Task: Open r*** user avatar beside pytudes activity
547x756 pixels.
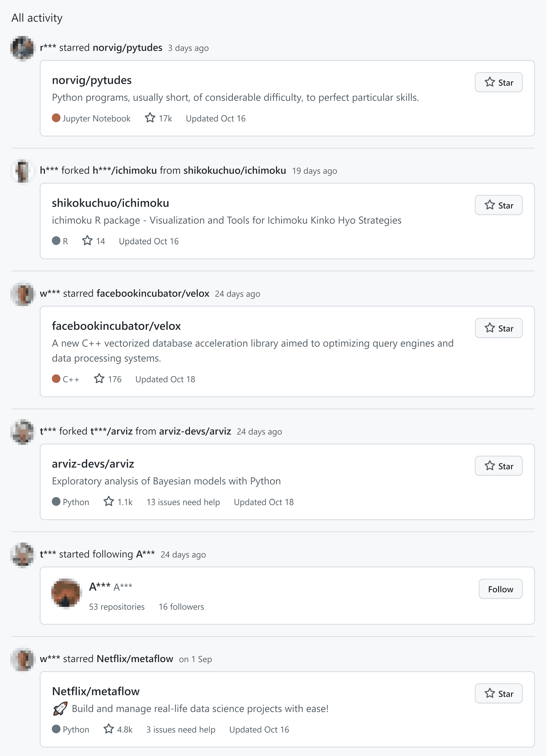Action: tap(22, 48)
